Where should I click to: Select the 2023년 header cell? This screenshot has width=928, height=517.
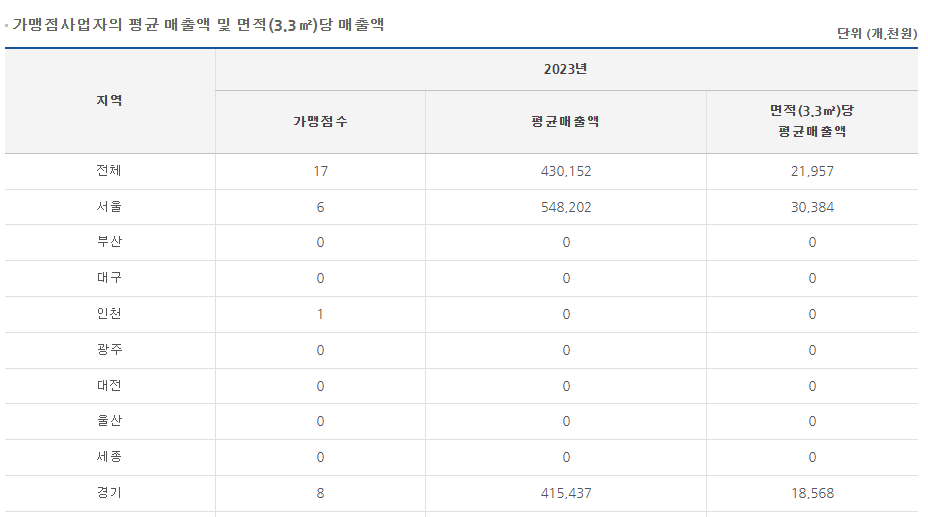click(x=565, y=69)
